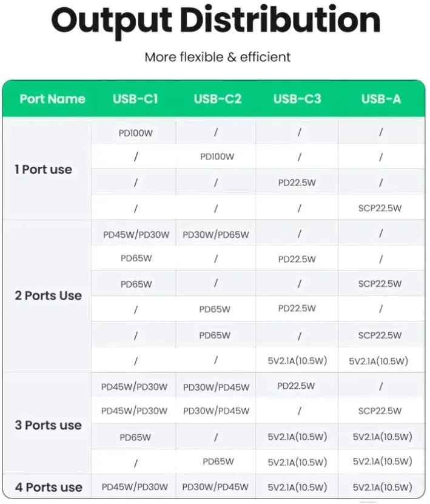Viewport: 430px width, 504px height.
Task: Select PD22.5W in the 1 Port use section
Action: click(297, 183)
